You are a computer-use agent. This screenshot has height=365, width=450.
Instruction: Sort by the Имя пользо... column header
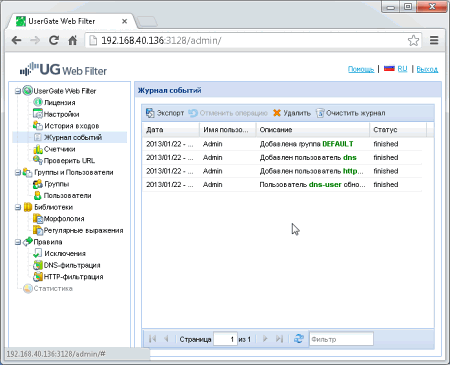[228, 130]
